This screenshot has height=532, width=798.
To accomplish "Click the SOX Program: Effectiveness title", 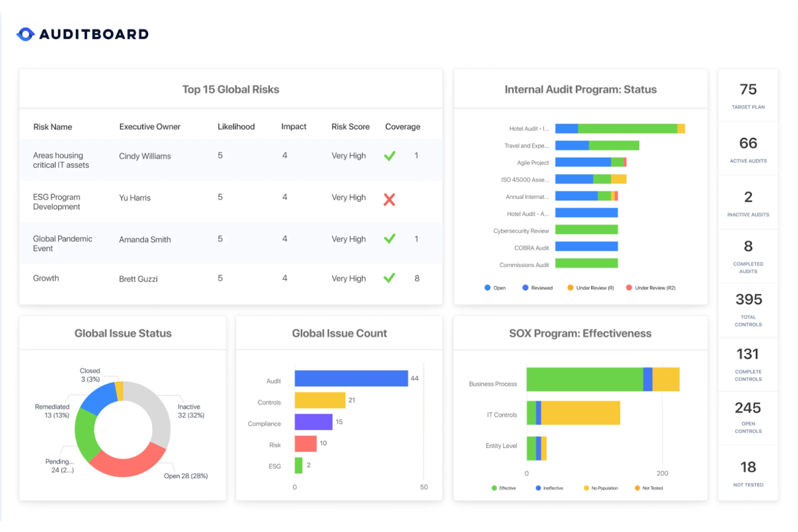I will [x=580, y=333].
